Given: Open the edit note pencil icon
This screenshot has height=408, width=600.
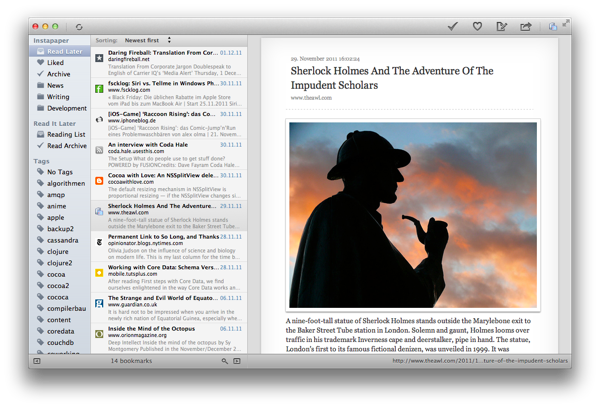Looking at the screenshot, I should point(501,26).
